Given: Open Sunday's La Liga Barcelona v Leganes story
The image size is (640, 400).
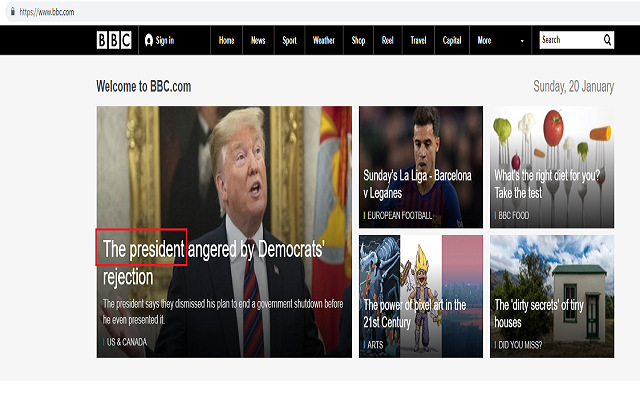Looking at the screenshot, I should pyautogui.click(x=417, y=184).
